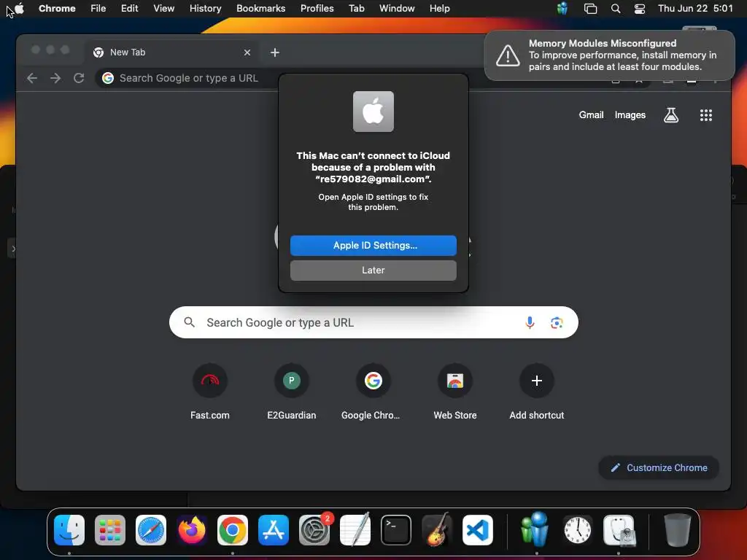
Task: Open TextEdit from the Dock
Action: point(355,530)
